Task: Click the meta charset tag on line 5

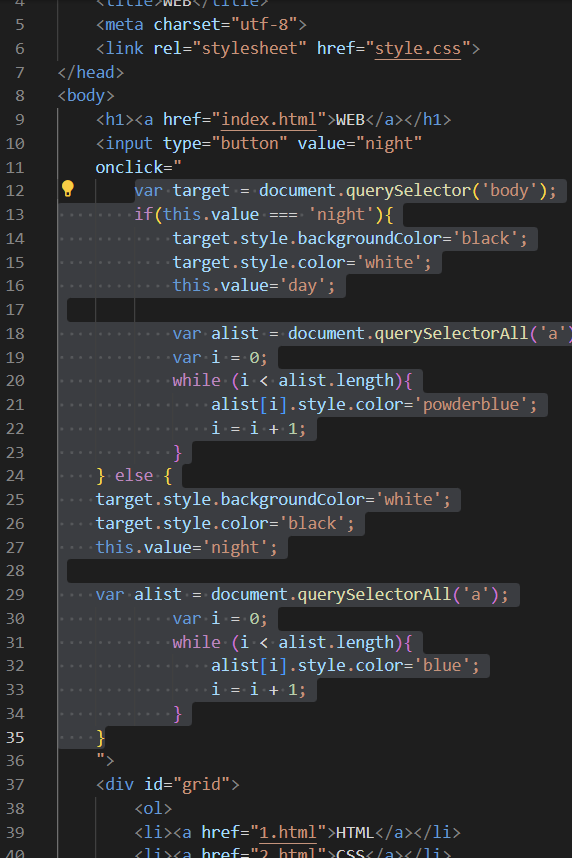Action: (201, 25)
